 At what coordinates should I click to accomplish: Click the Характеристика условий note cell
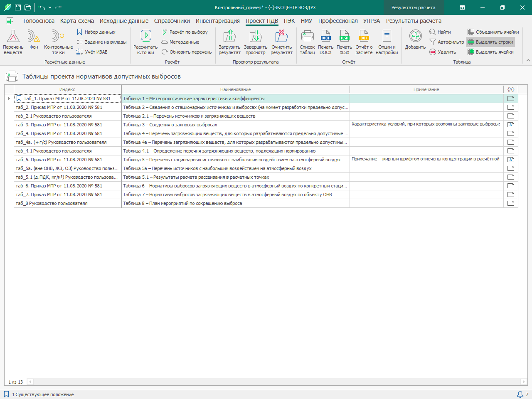(x=426, y=125)
